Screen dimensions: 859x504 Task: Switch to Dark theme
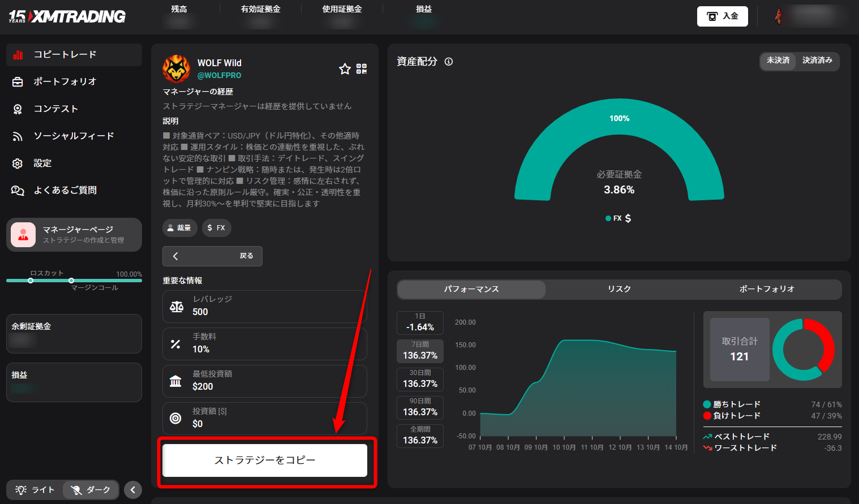(91, 490)
